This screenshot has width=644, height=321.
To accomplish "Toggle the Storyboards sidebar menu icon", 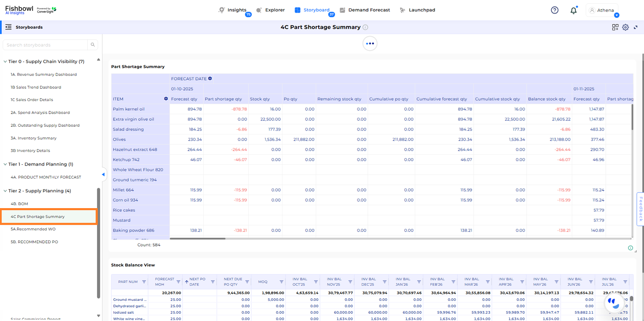I will pos(8,27).
